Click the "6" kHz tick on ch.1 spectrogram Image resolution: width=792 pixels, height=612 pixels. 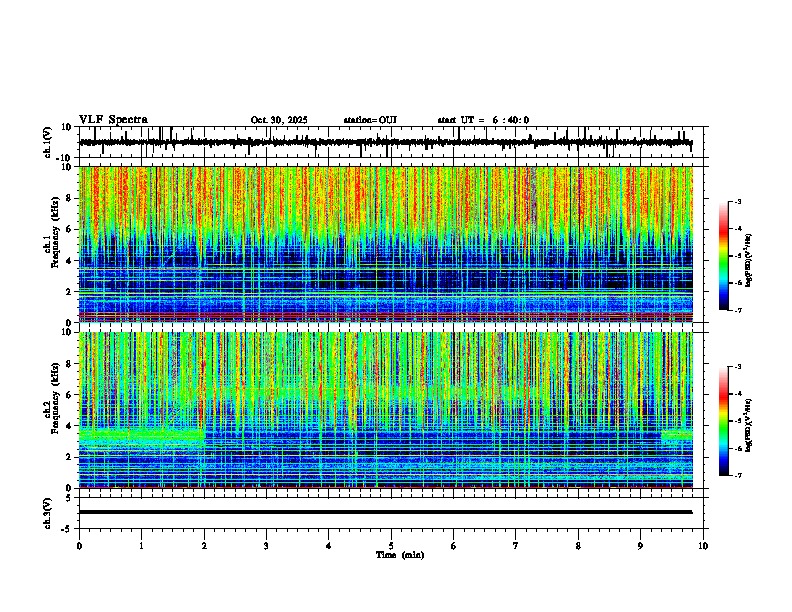(x=69, y=229)
